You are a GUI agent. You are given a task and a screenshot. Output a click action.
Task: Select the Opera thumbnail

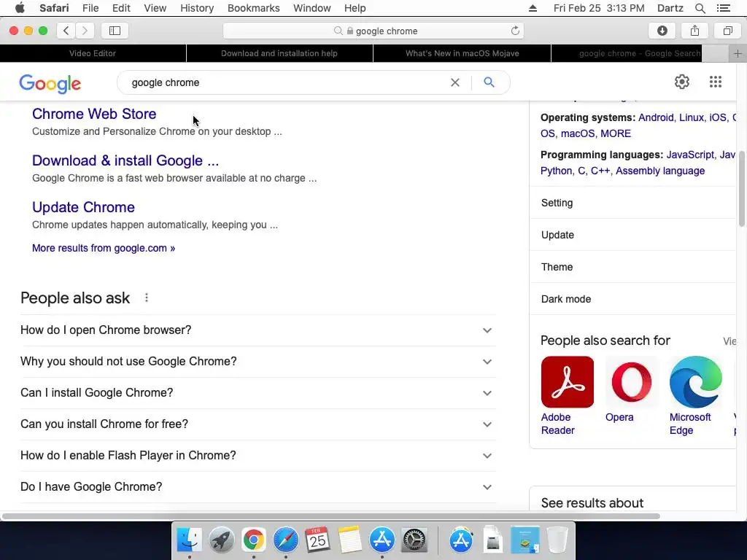pos(631,382)
